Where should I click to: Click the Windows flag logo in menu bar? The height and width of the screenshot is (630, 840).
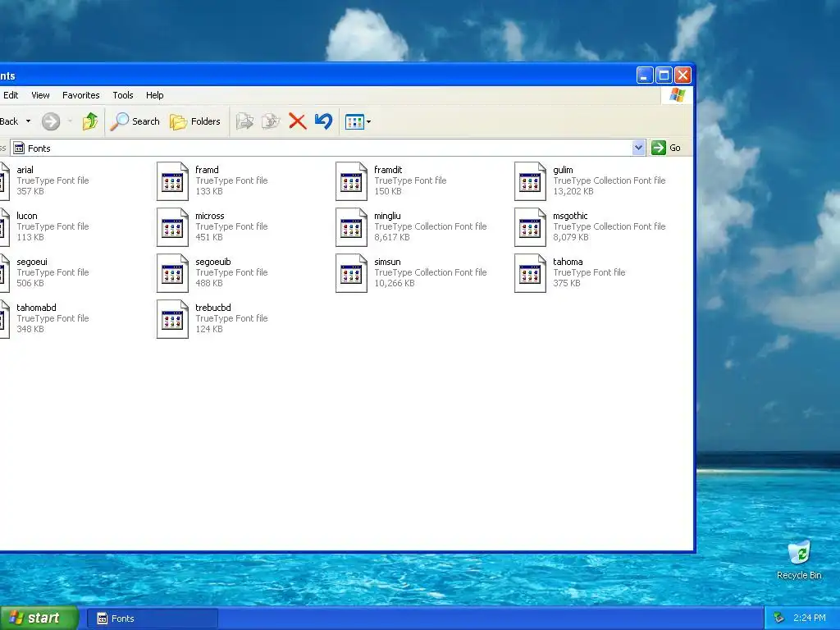(x=677, y=95)
